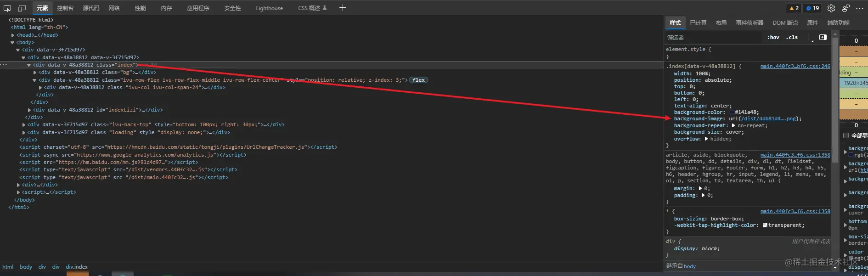The image size is (868, 276).
Task: Click the ellipsis beside selected div.index row
Action: (x=4, y=65)
